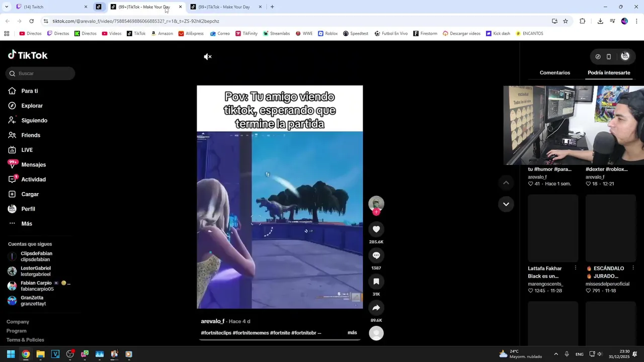Open the Windows Start menu
The height and width of the screenshot is (362, 644).
coord(11,354)
